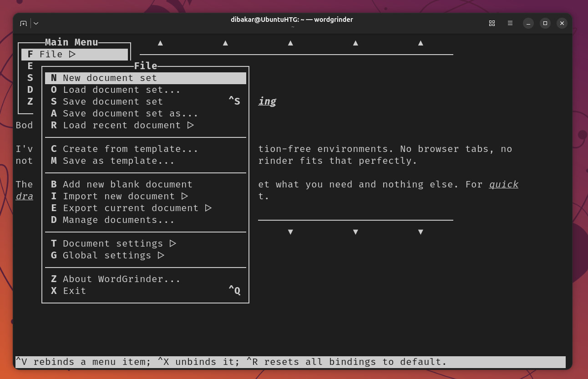
Task: Choose Save as template...
Action: (x=146, y=161)
